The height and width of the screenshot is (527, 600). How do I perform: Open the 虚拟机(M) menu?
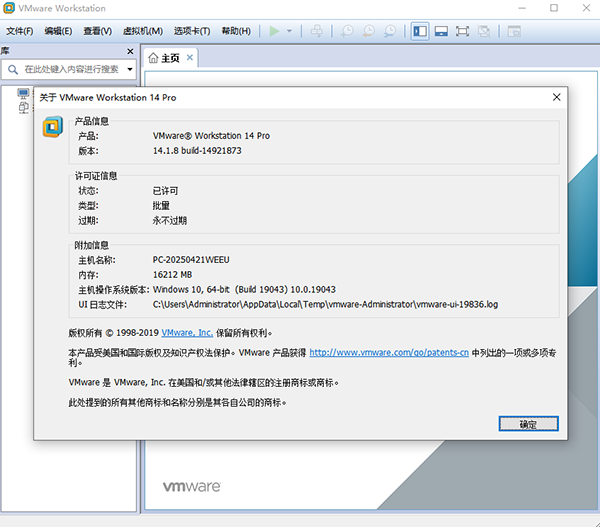143,31
